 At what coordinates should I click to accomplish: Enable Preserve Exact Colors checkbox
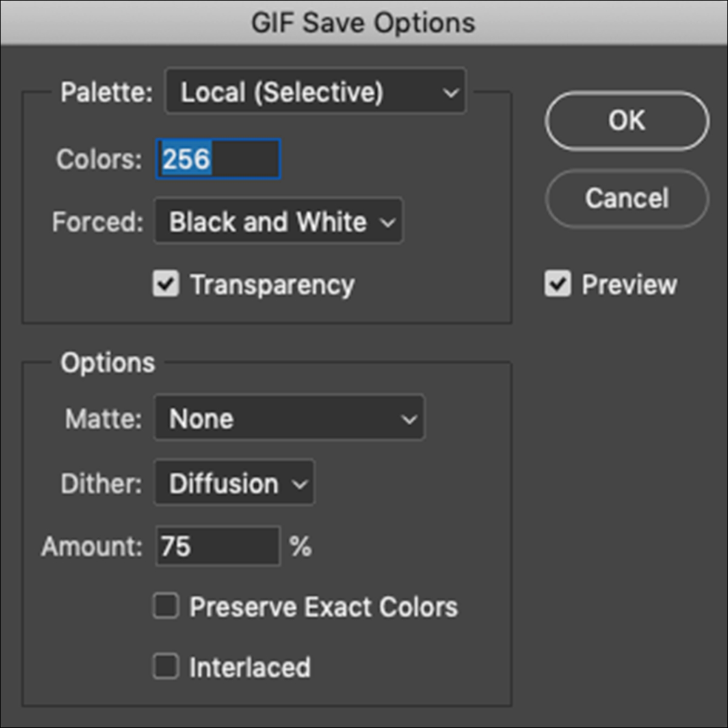point(166,607)
